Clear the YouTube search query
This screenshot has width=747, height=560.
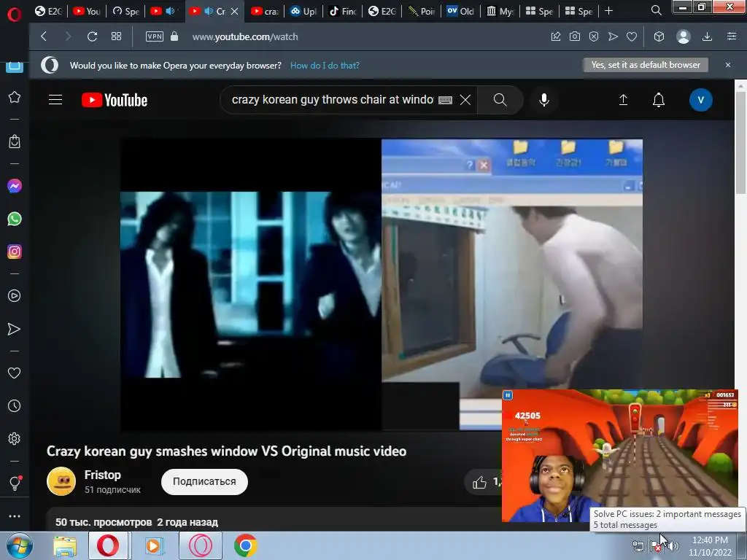coord(465,99)
